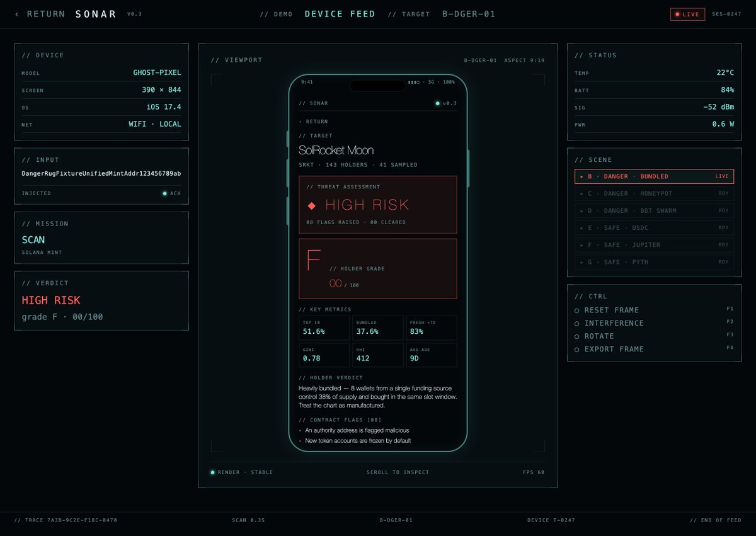Choose EXPORT FRAME control

point(654,349)
